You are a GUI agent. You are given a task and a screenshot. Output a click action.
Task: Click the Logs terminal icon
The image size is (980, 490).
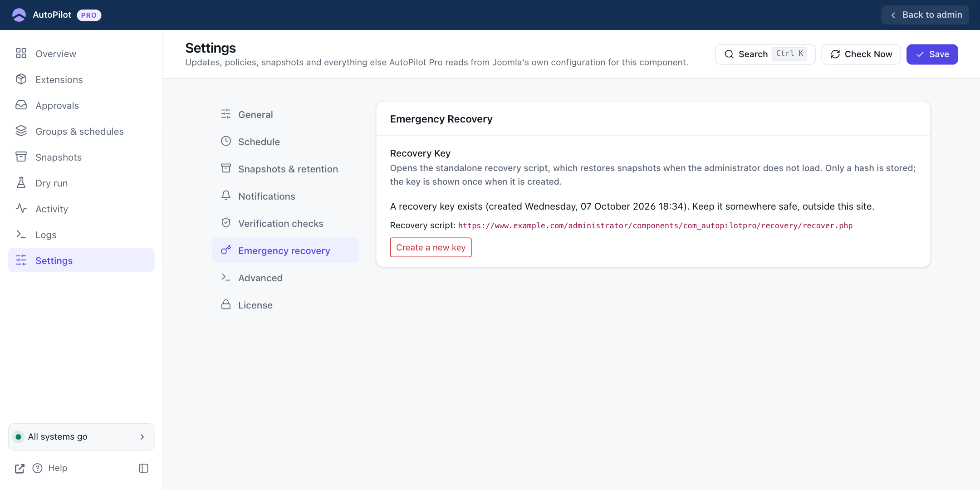pyautogui.click(x=21, y=235)
